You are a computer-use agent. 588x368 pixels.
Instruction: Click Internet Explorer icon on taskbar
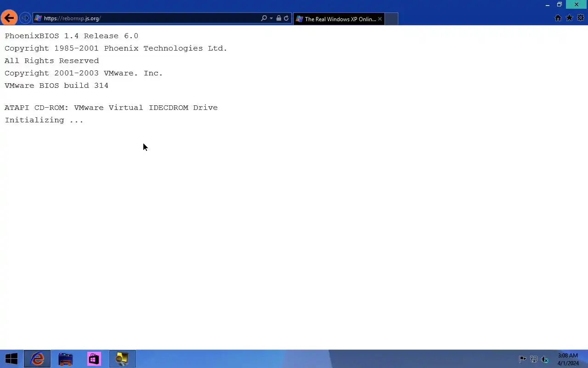coord(37,359)
